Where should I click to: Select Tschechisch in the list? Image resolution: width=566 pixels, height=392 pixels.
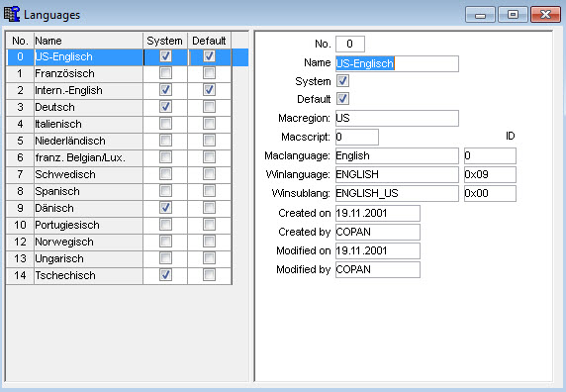(88, 275)
